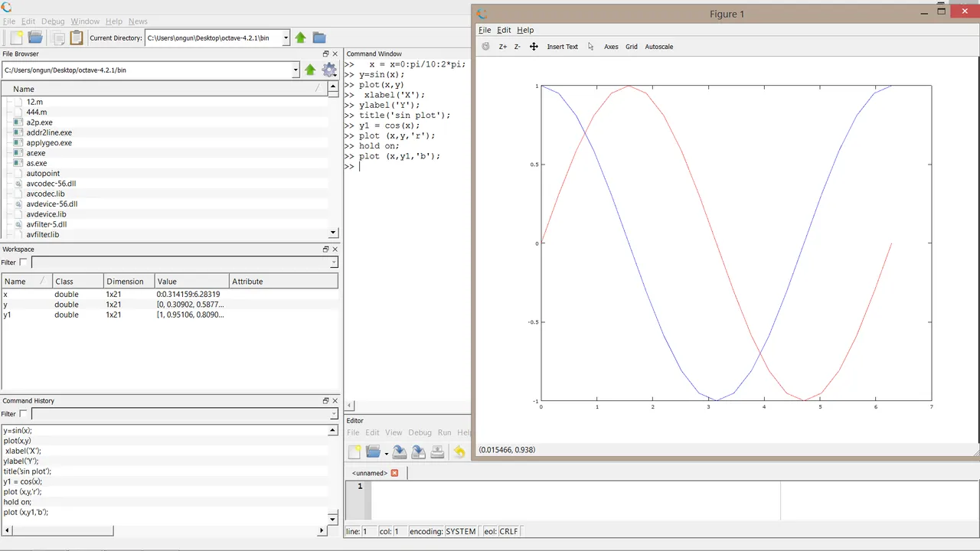Open News menu in main Octave window
The image size is (980, 551).
tap(138, 21)
